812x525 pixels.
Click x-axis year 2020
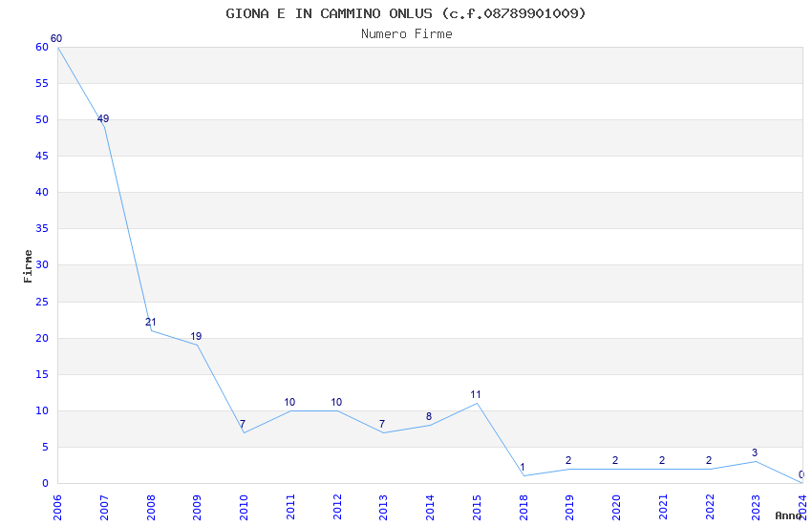[x=616, y=508]
